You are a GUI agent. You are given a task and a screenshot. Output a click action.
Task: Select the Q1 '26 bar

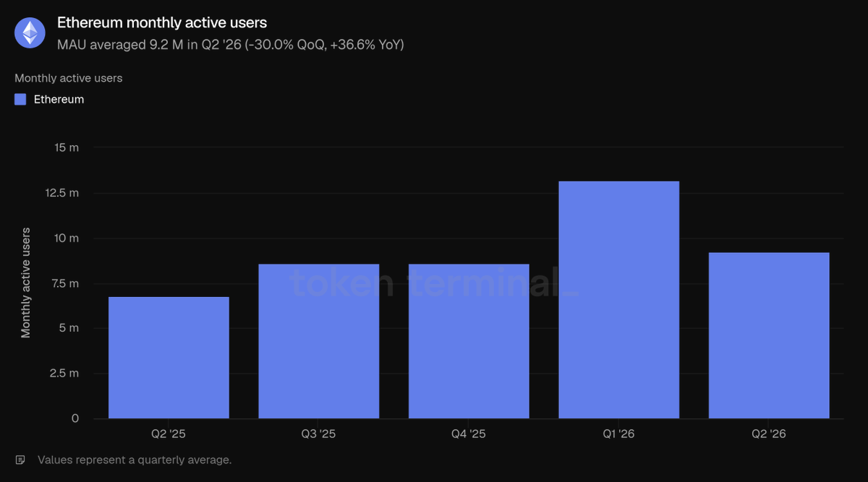(619, 300)
